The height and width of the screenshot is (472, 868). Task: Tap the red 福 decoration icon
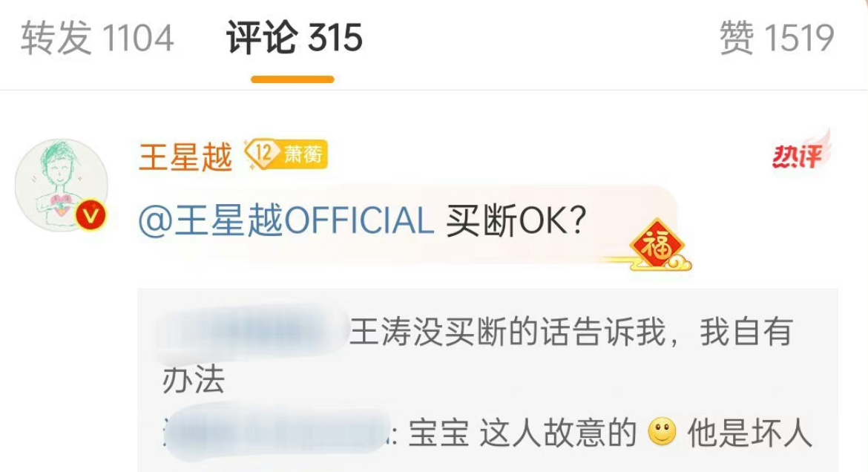point(657,245)
